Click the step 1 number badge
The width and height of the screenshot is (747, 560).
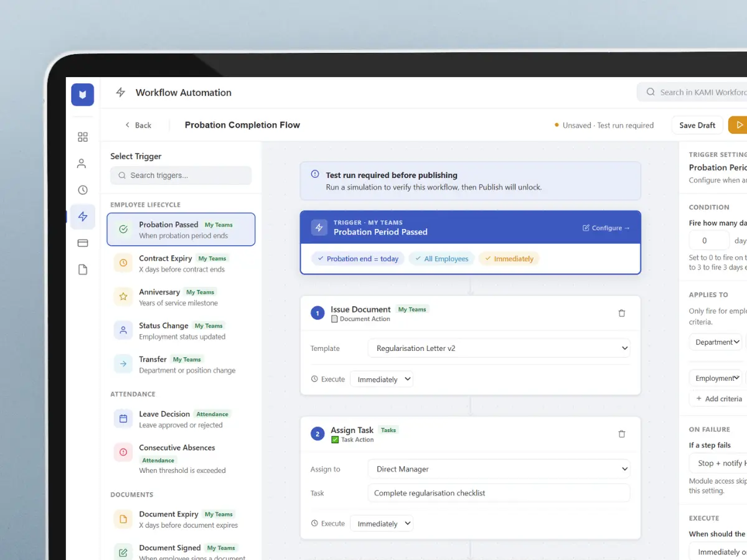point(317,314)
